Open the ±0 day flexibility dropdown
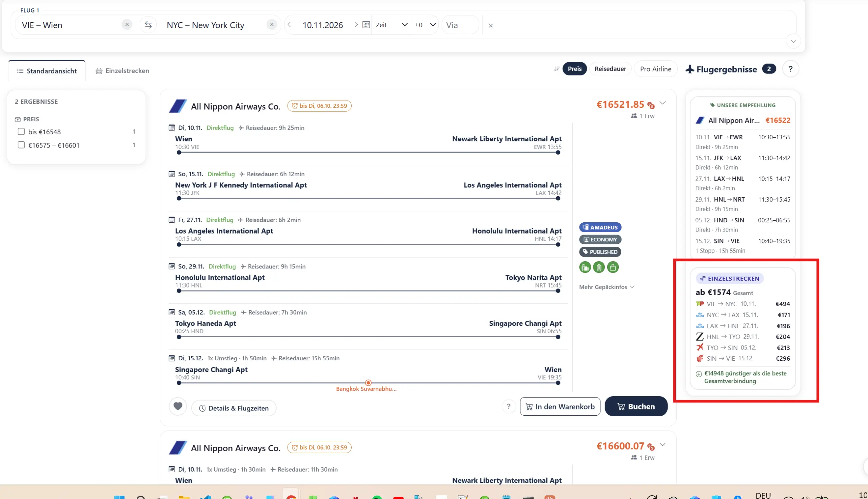This screenshot has height=499, width=868. (x=425, y=25)
